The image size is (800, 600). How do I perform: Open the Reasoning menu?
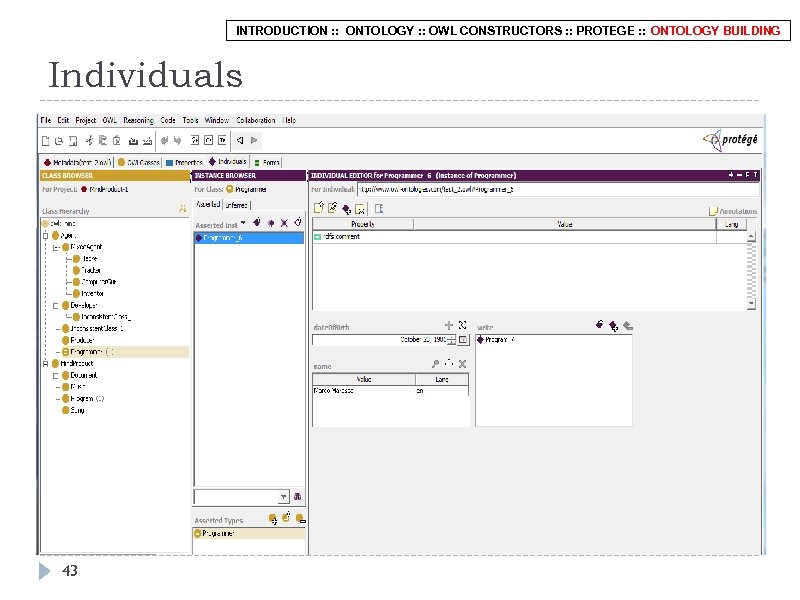(138, 120)
